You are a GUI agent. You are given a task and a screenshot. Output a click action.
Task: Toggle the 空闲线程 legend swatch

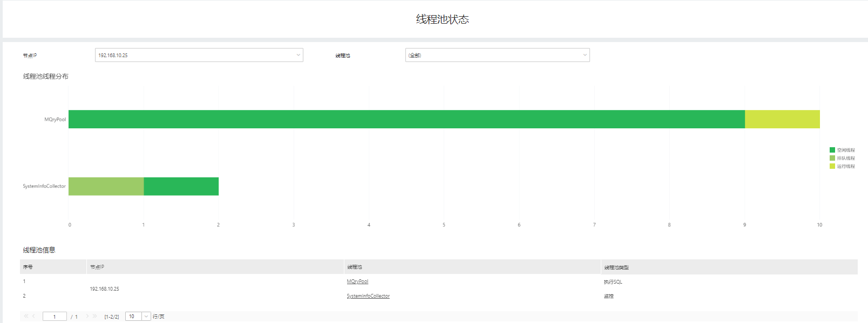coord(832,150)
